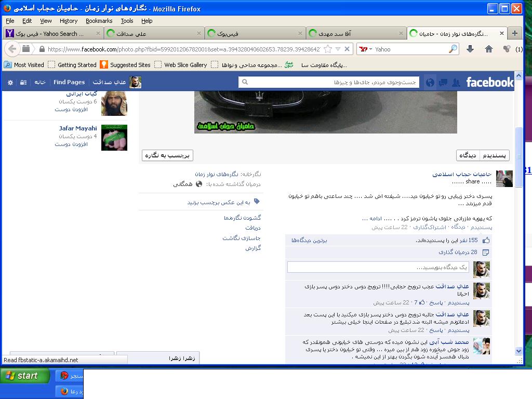Click the پسندیدم button under the photo
The width and height of the screenshot is (532, 399).
pyautogui.click(x=494, y=155)
